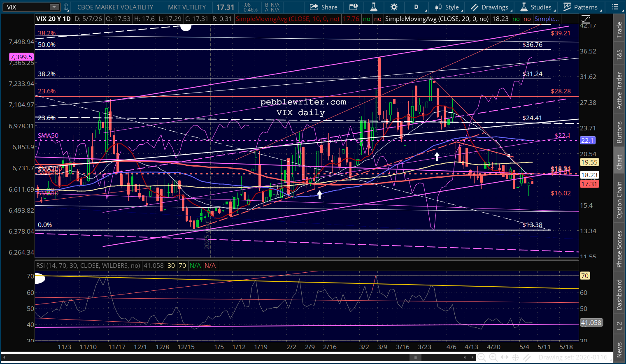The width and height of the screenshot is (626, 364).
Task: Open the hamburger list menu icon
Action: coord(615,7)
